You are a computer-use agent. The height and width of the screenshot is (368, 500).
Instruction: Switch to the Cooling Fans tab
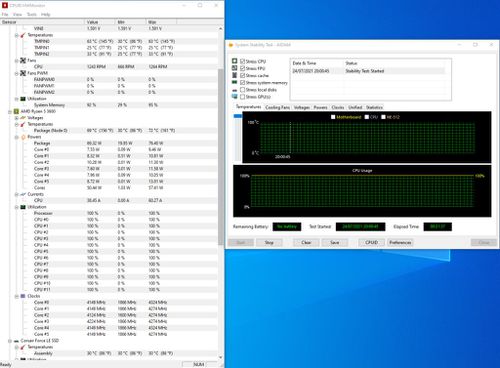tap(277, 107)
